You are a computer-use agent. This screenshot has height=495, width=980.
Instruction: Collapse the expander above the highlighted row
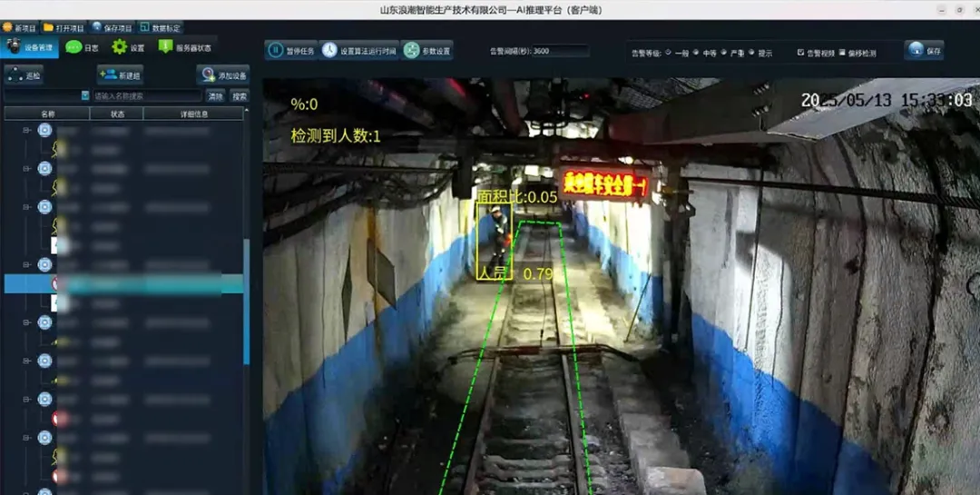pos(27,265)
